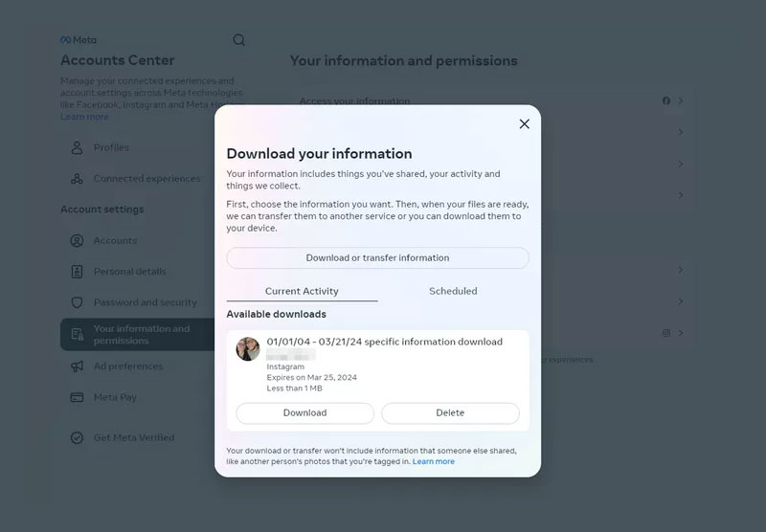Click Download or transfer information button
Viewport: 766px width, 532px height.
pyautogui.click(x=377, y=258)
